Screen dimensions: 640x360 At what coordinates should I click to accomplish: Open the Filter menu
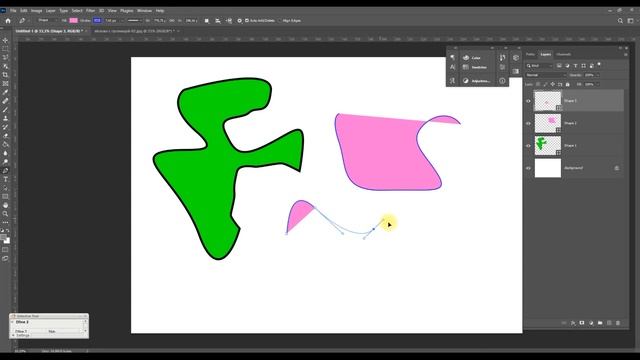pos(91,11)
